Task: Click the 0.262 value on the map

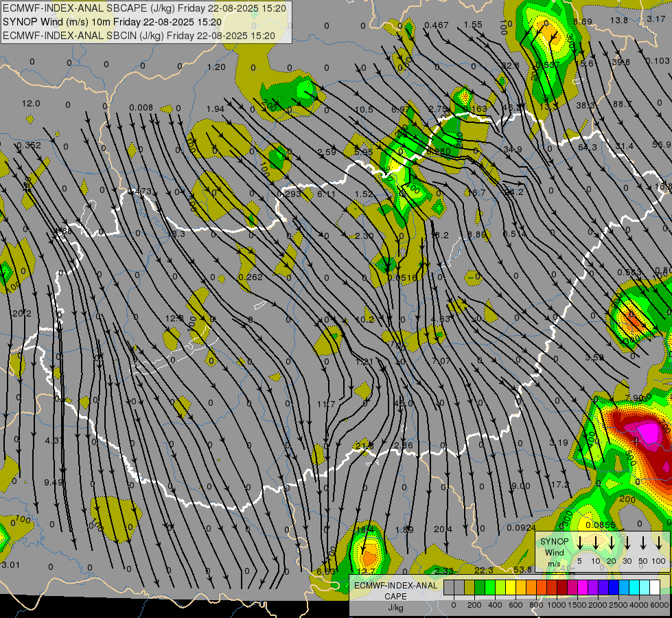Action: pyautogui.click(x=251, y=277)
